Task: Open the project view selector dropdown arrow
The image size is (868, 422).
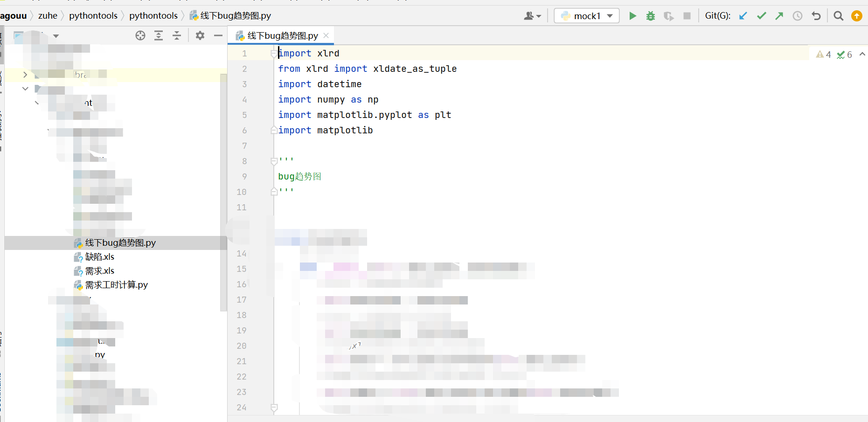Action: tap(56, 36)
